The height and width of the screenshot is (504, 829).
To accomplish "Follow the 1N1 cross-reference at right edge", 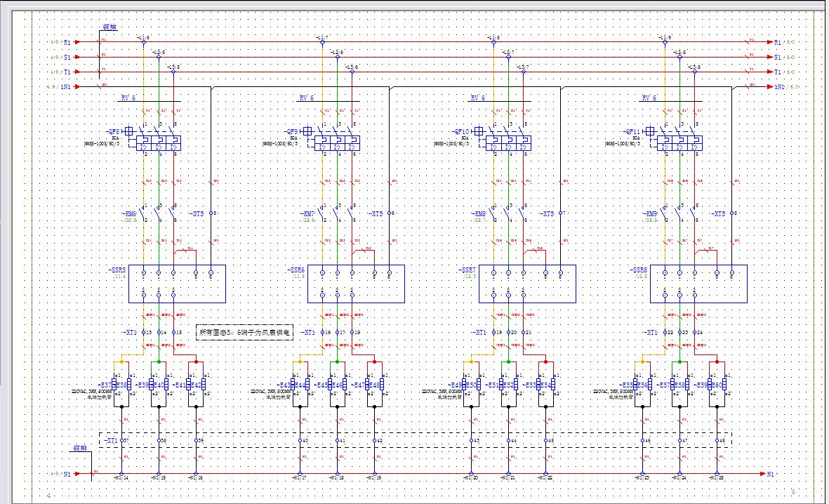I will tap(783, 87).
